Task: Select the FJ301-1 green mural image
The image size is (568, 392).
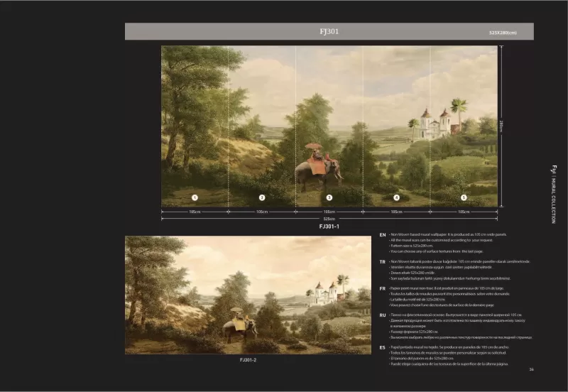Action: point(329,126)
